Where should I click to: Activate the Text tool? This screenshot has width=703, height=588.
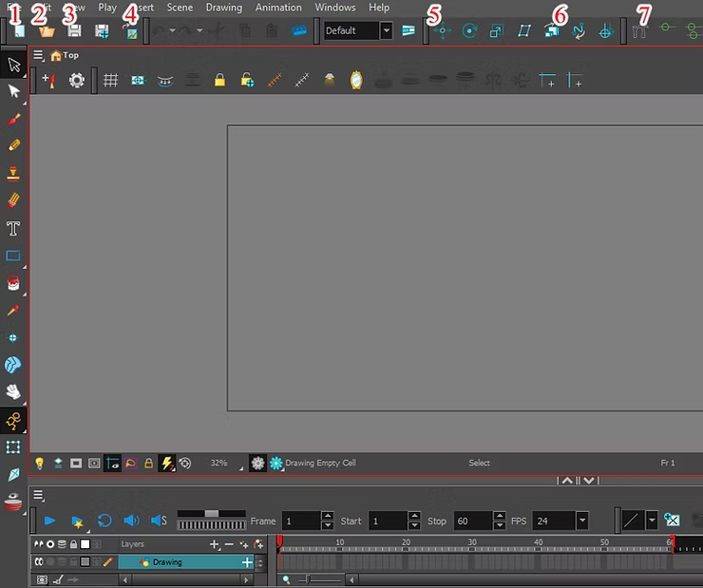point(13,228)
